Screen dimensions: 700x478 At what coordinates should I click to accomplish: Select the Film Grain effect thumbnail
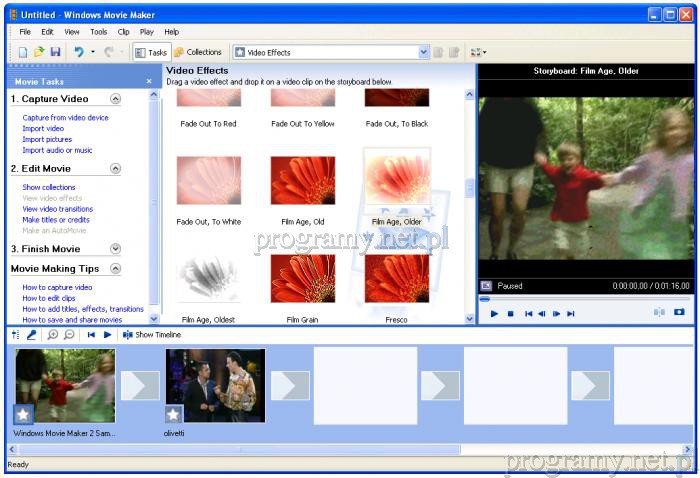302,279
